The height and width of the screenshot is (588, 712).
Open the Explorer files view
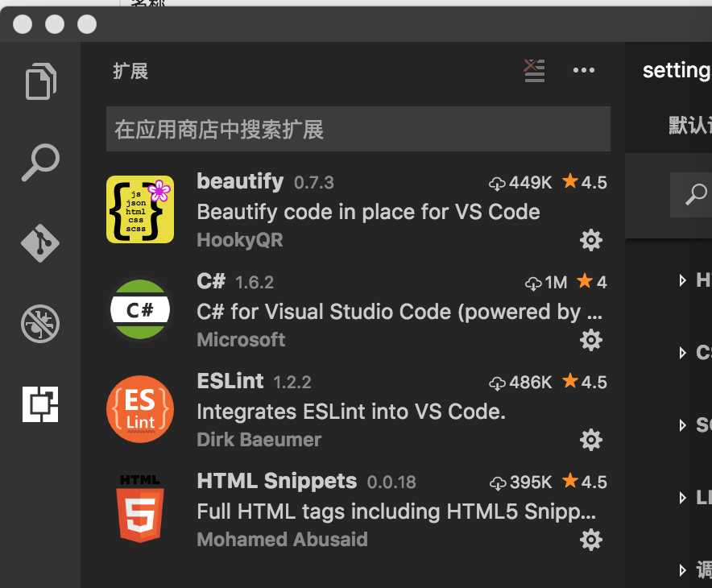(41, 81)
